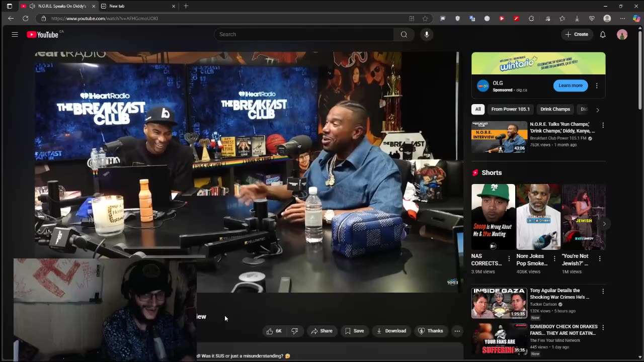Open the Nore Jokes Pop Smoke short thumbnail
The width and height of the screenshot is (644, 362).
tap(538, 217)
